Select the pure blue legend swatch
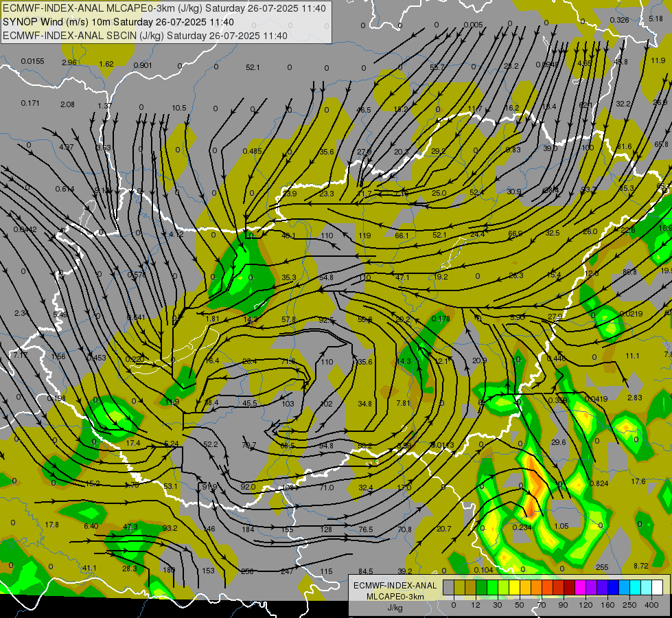 coord(613,587)
